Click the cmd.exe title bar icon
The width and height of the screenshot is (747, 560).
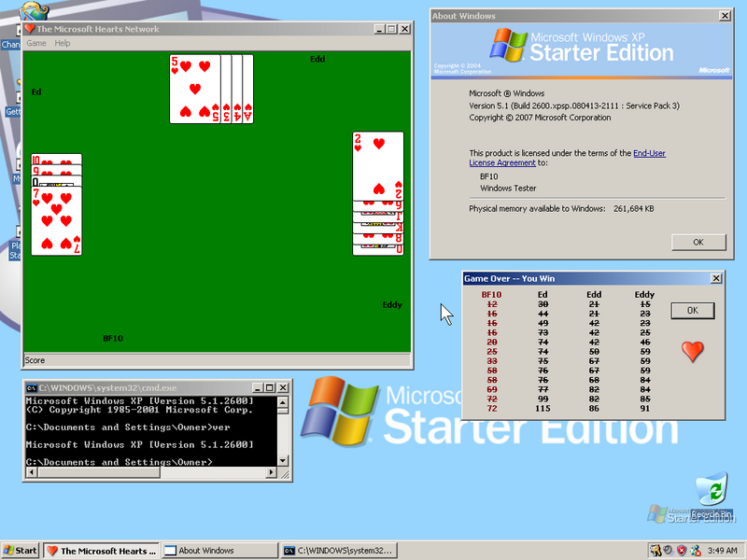[32, 387]
